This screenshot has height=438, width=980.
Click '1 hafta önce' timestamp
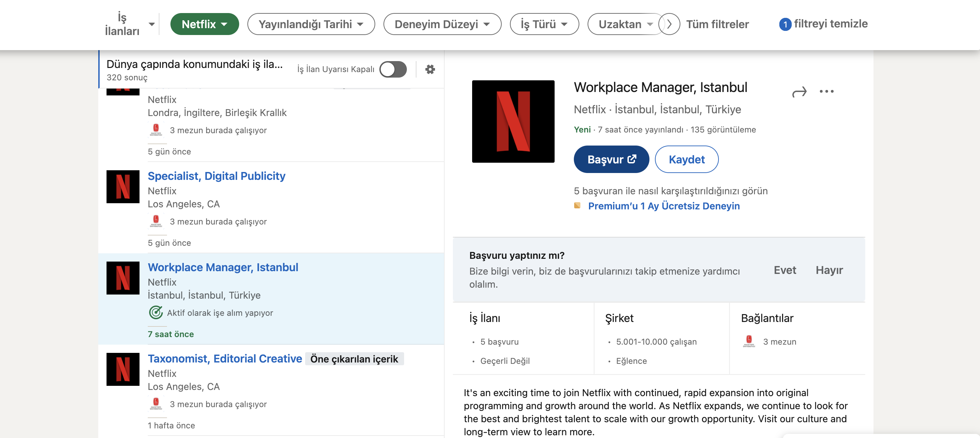[171, 425]
